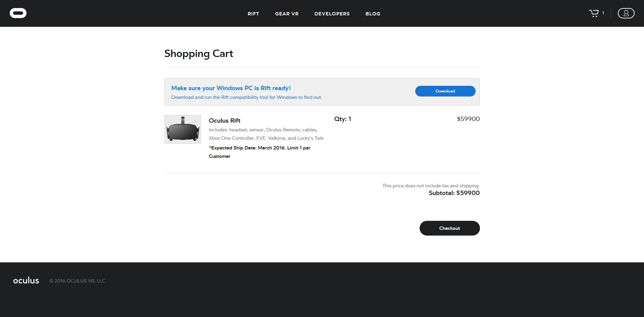Screen dimensions: 644x317
Task: Open the user account profile icon
Action: [x=626, y=13]
